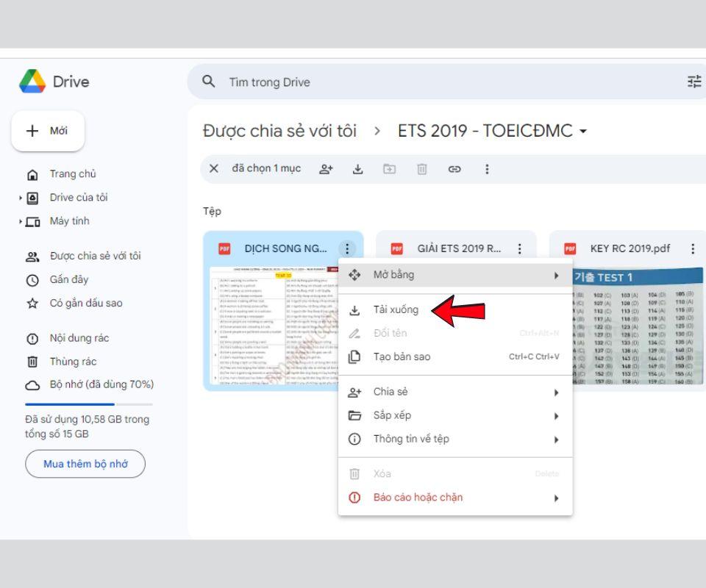This screenshot has width=706, height=588.
Task: Choose Tạo bản sao in context menu
Action: tap(402, 356)
